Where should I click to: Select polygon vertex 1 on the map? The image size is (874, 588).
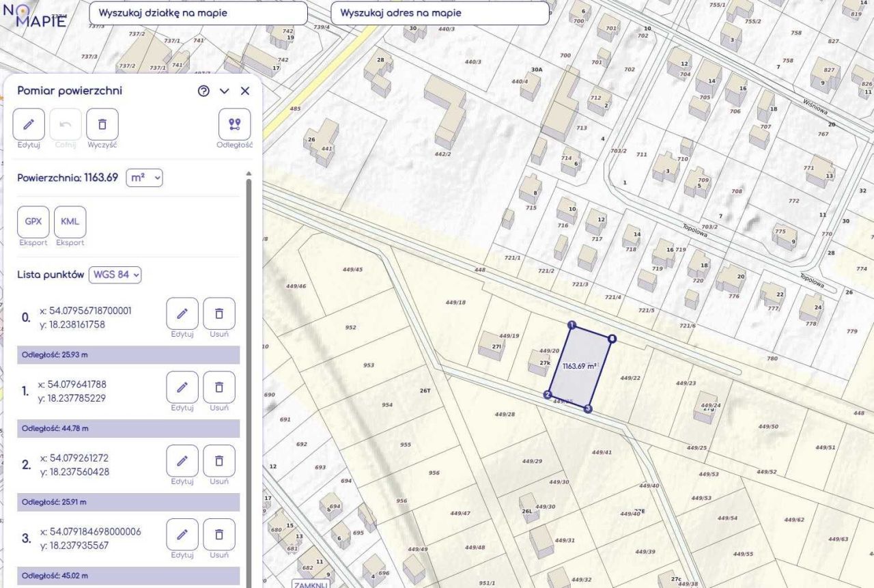(572, 325)
